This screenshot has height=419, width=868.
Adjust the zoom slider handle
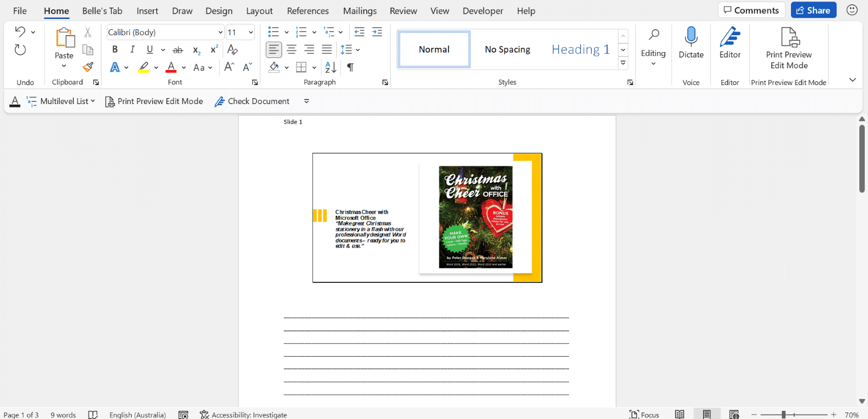click(783, 415)
